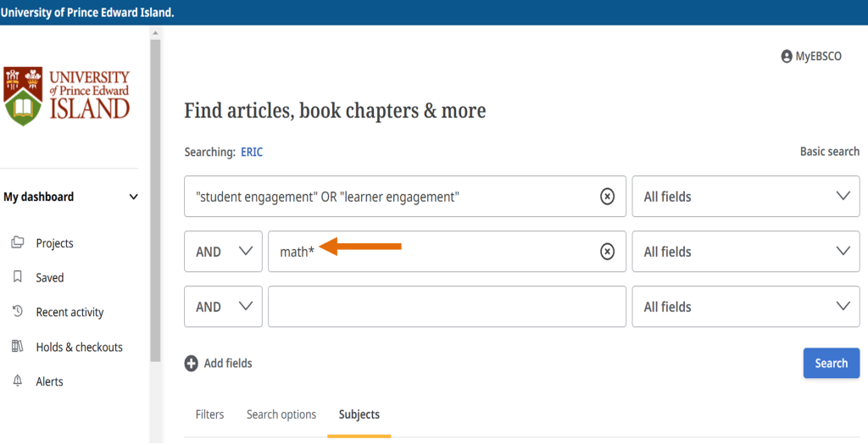The height and width of the screenshot is (445, 868).
Task: Switch to the Filters tab
Action: 209,414
